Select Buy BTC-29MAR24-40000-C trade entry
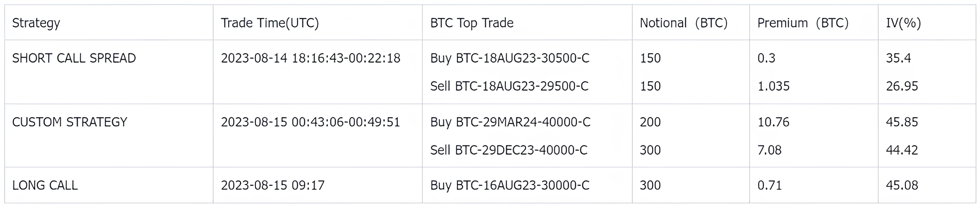The height and width of the screenshot is (207, 980). pyautogui.click(x=510, y=122)
